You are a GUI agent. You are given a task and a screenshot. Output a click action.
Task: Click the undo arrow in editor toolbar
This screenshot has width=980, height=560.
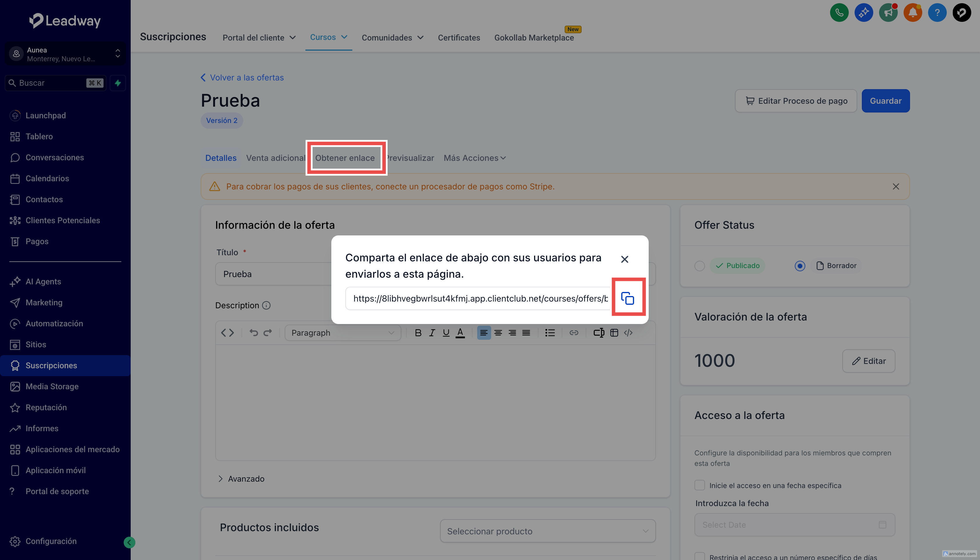(x=253, y=333)
